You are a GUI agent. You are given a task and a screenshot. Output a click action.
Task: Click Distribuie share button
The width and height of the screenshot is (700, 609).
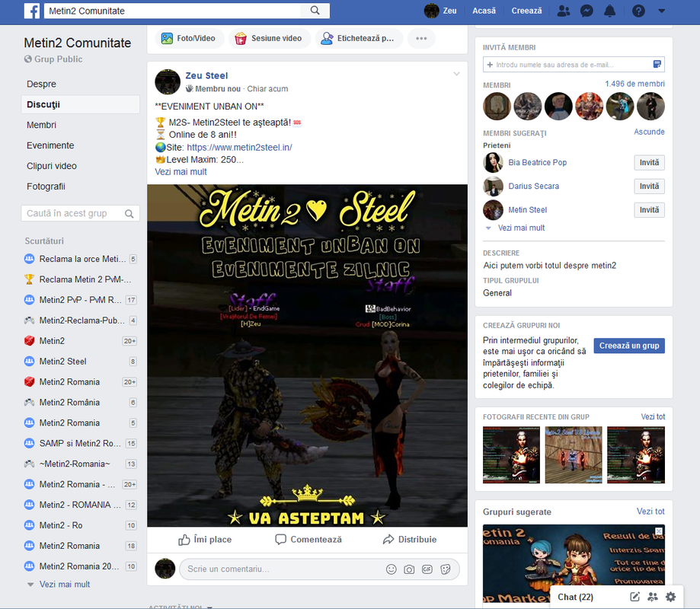point(410,540)
